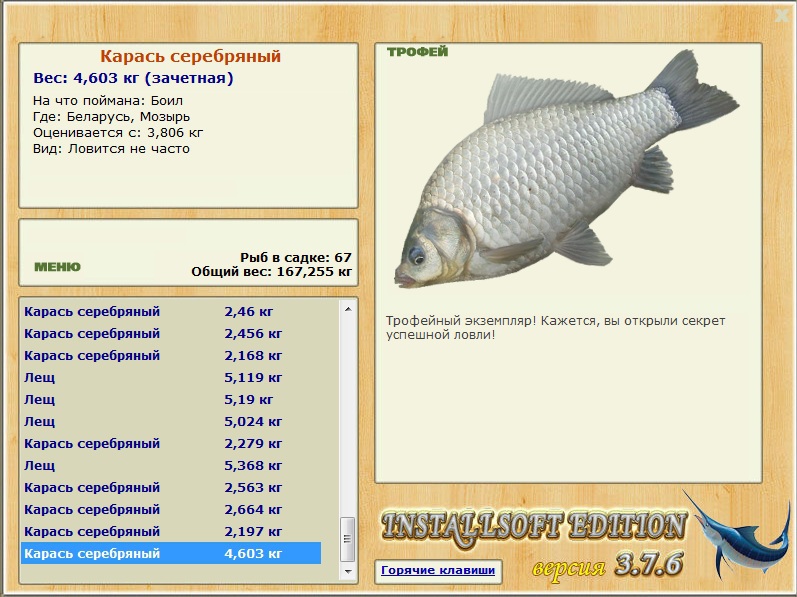Close the window with X icon
Image resolution: width=797 pixels, height=597 pixels.
782,16
